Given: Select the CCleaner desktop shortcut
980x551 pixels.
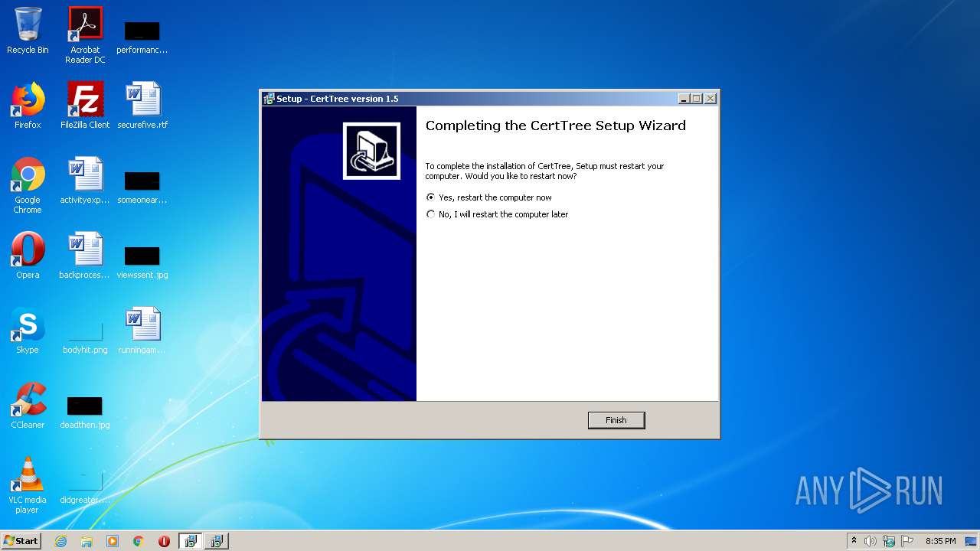Looking at the screenshot, I should pyautogui.click(x=28, y=406).
